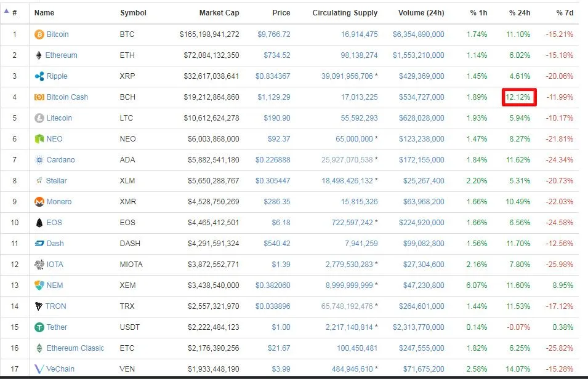Image resolution: width=588 pixels, height=379 pixels.
Task: Select IOTA 7d change -25.98%
Action: pos(560,265)
